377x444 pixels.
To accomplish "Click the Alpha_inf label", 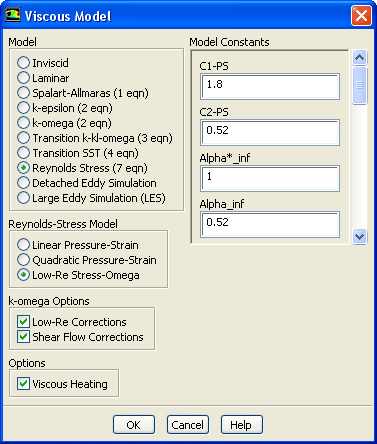I will coord(222,204).
